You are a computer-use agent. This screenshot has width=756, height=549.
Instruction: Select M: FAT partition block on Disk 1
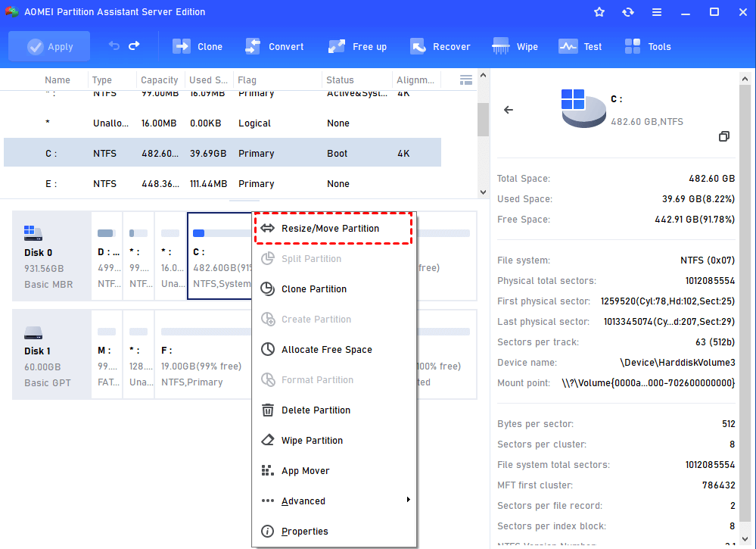107,354
